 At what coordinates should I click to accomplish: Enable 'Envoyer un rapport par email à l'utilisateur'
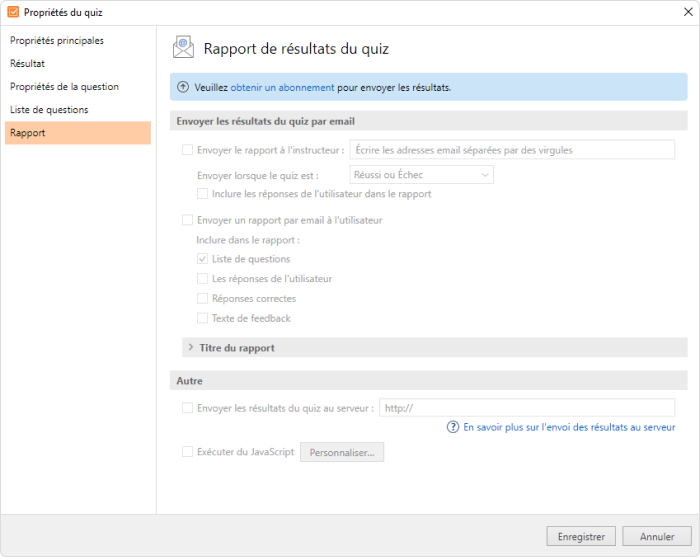pos(188,220)
